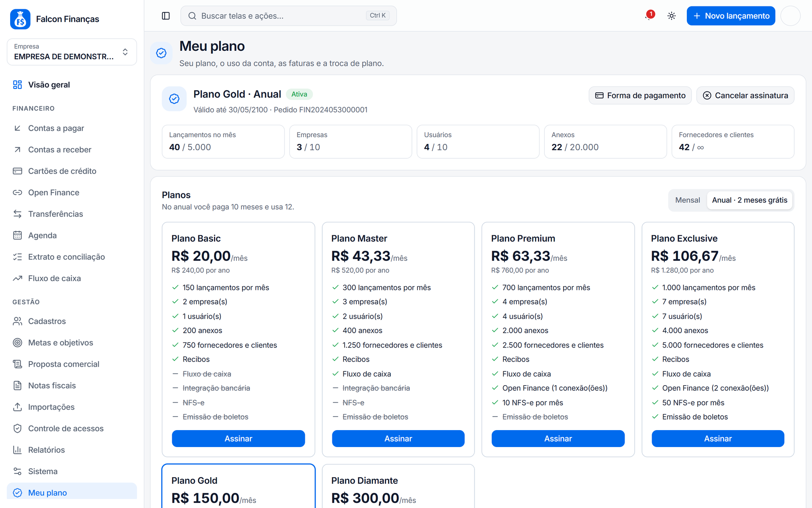Click the Lançamentos no mês usage card
Screen dimensions: 812x508
(x=223, y=141)
